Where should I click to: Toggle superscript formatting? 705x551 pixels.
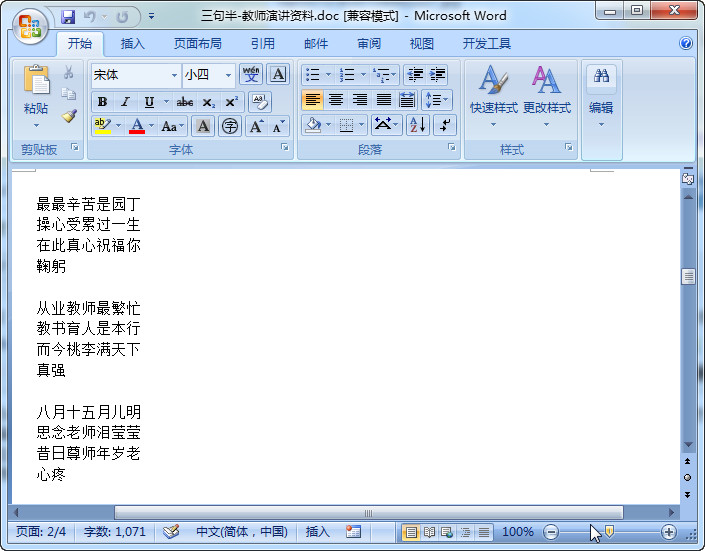pos(231,102)
